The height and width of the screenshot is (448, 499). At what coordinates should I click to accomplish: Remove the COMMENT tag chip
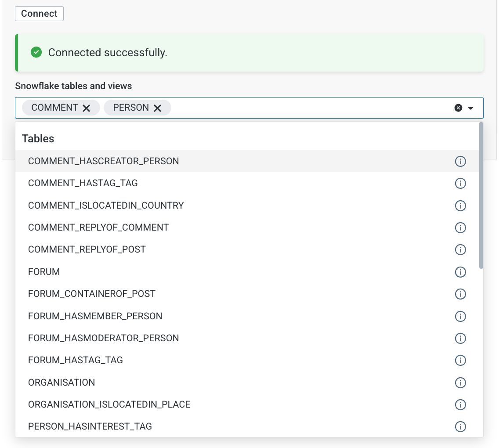(x=87, y=108)
